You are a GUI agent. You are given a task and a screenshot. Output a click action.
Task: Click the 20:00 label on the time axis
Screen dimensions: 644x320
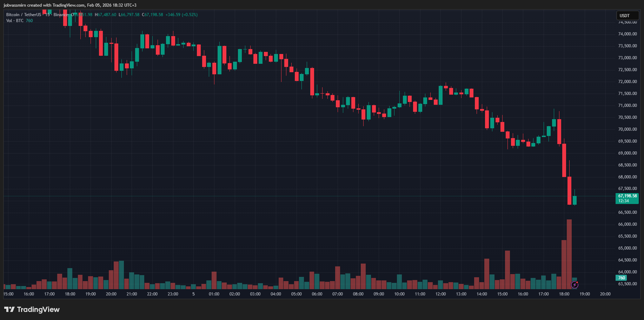111,294
